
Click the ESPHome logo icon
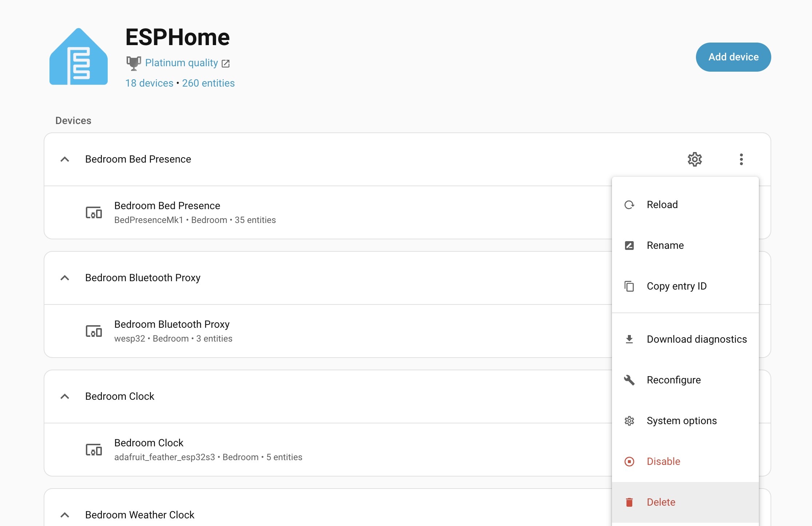(79, 57)
